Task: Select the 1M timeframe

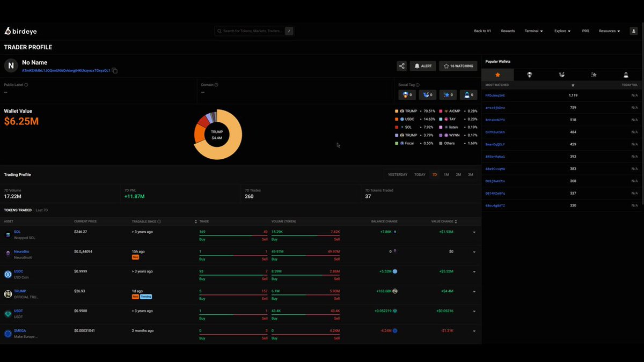Action: 446,174
